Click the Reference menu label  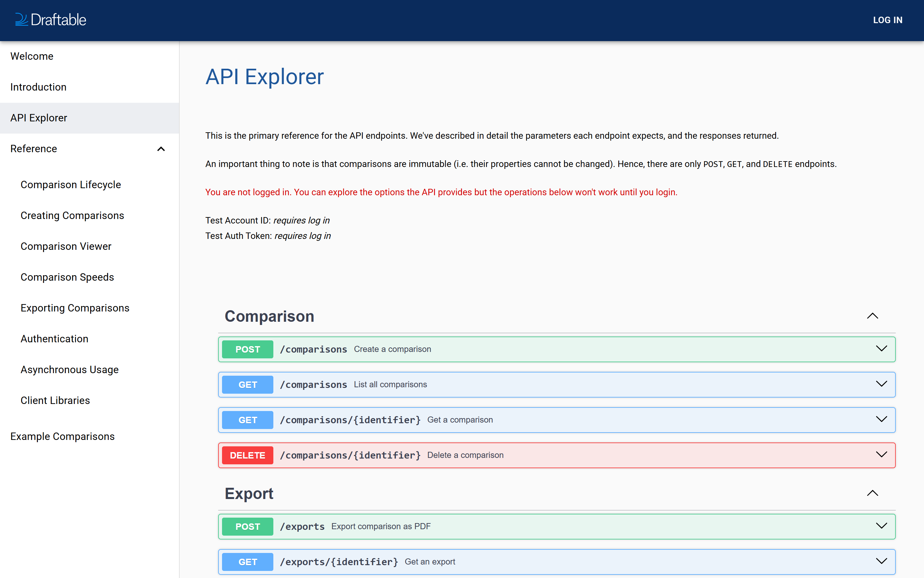click(x=34, y=149)
